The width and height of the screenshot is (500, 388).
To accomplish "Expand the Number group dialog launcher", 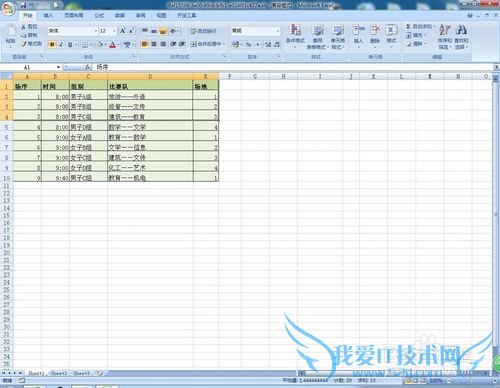I will (279, 57).
